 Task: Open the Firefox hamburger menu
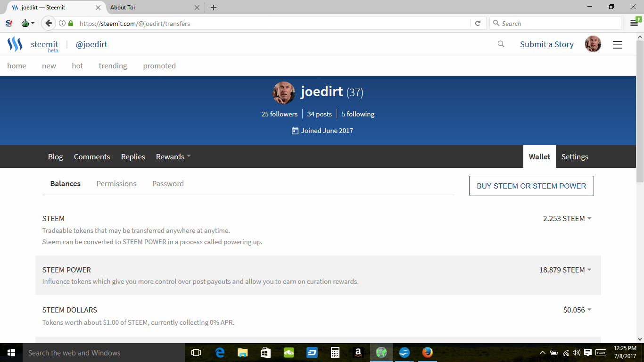click(635, 23)
